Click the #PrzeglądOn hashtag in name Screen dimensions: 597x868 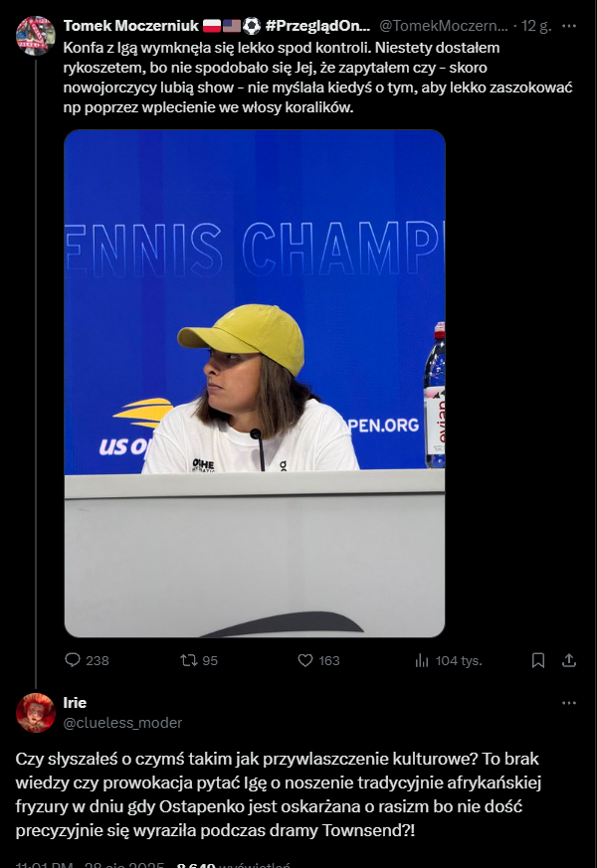click(317, 26)
